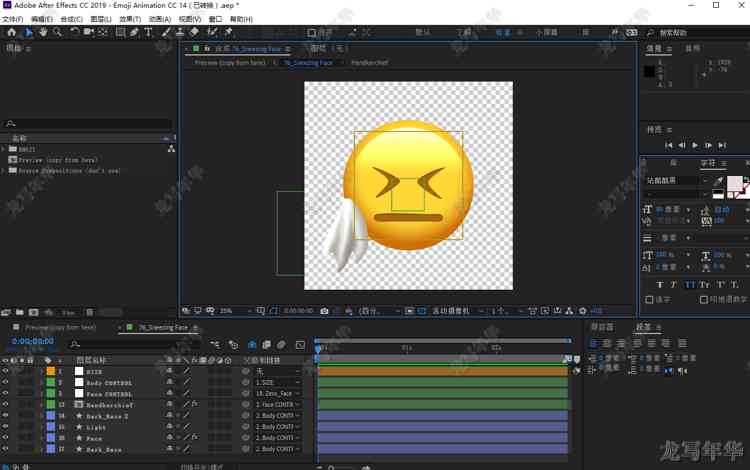Click the new folder icon in Project panel
Image resolution: width=750 pixels, height=470 pixels.
20,312
